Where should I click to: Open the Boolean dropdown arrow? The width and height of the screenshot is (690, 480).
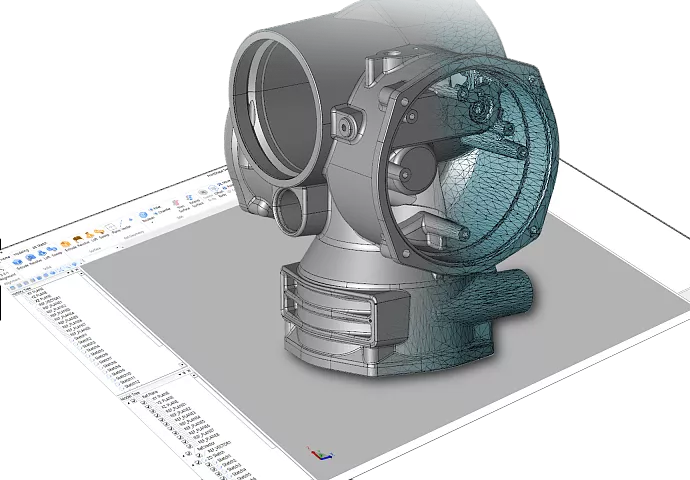click(152, 222)
